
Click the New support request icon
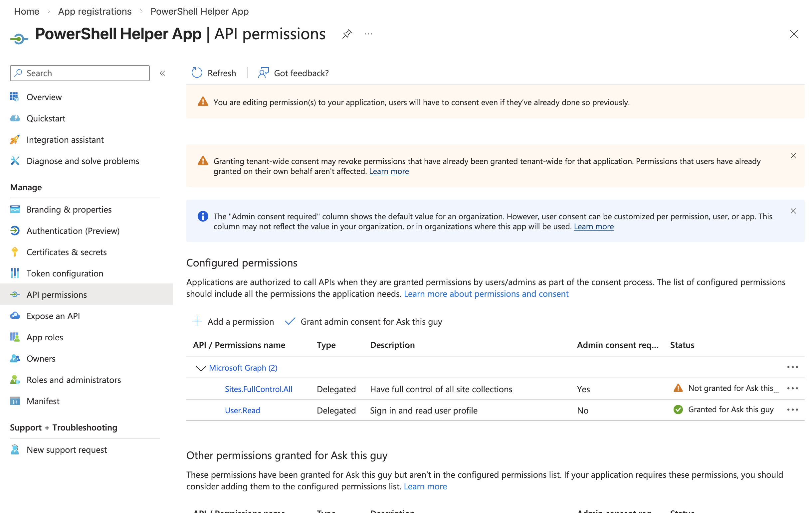pyautogui.click(x=15, y=449)
